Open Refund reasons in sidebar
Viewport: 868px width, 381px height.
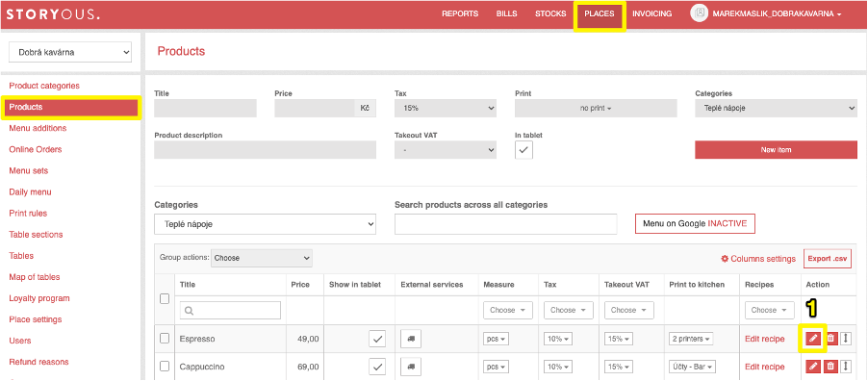[x=38, y=362]
